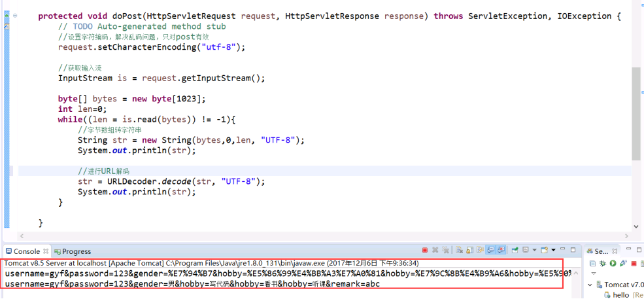Click Display Selected Console icon
The width and height of the screenshot is (644, 299).
(525, 250)
